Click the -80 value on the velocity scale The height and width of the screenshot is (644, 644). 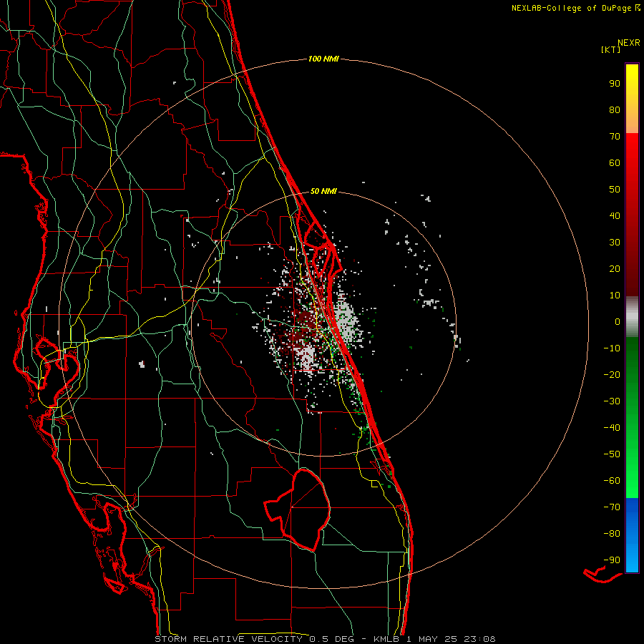(x=612, y=534)
